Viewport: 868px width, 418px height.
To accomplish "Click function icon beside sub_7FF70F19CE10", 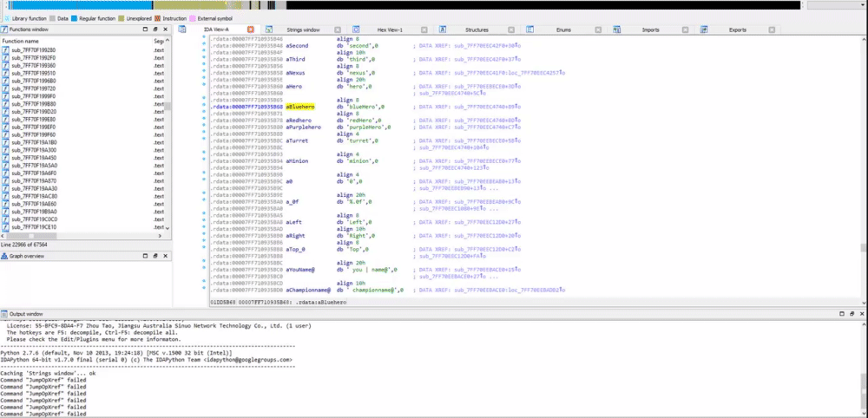I will coord(5,226).
